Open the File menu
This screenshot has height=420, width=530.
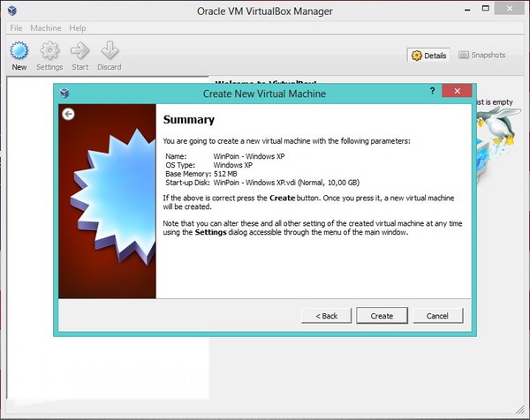[16, 28]
